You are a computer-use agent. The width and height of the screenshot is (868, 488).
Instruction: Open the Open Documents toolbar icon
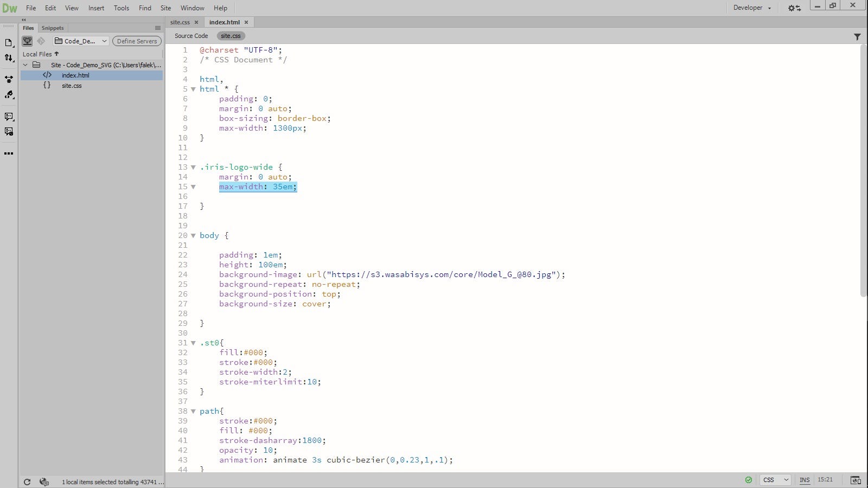[x=9, y=43]
